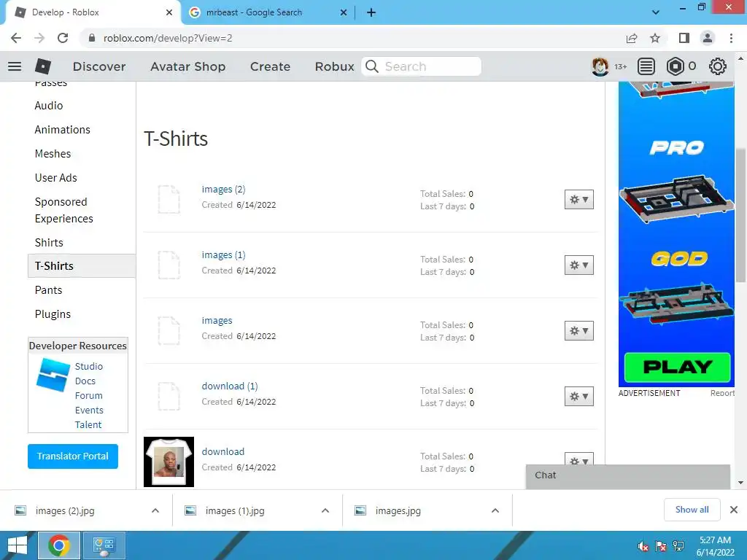Open the Robux menu item
This screenshot has width=747, height=560.
[334, 66]
